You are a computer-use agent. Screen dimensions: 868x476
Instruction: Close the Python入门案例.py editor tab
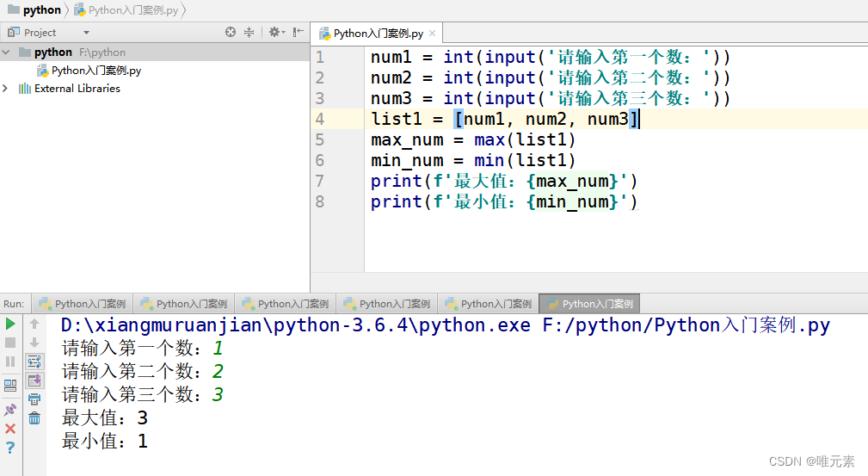click(432, 34)
